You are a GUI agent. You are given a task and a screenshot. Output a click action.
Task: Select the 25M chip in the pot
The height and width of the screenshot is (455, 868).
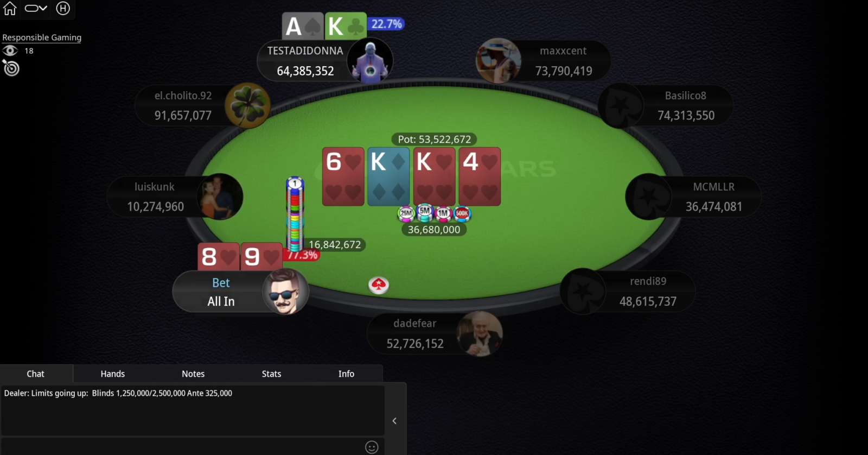[x=406, y=213]
